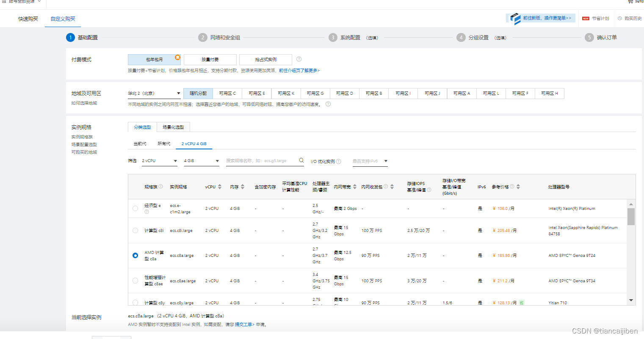Viewport: 644px width, 339px height.
Task: Go to step 2 网络和安全组
Action: (x=219, y=38)
